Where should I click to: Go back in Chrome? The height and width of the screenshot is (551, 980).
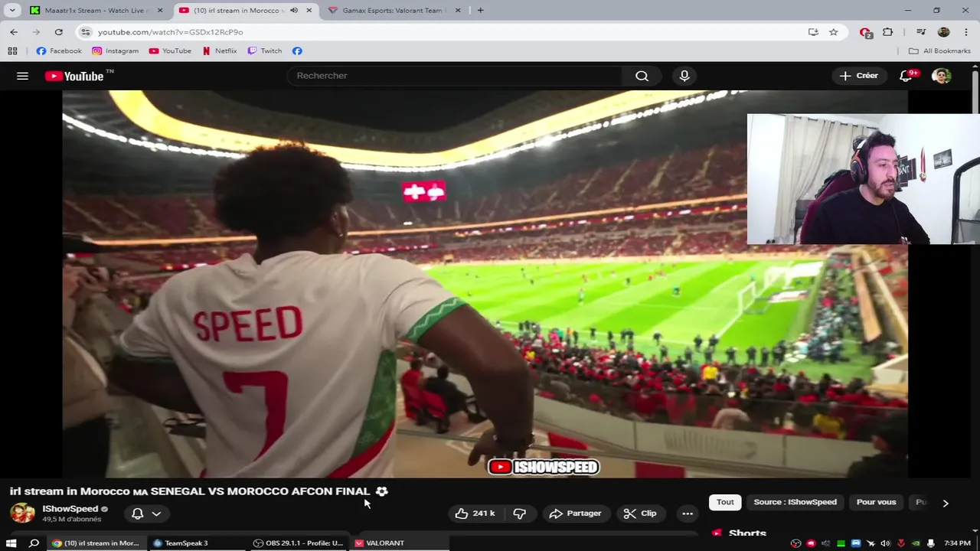point(14,31)
